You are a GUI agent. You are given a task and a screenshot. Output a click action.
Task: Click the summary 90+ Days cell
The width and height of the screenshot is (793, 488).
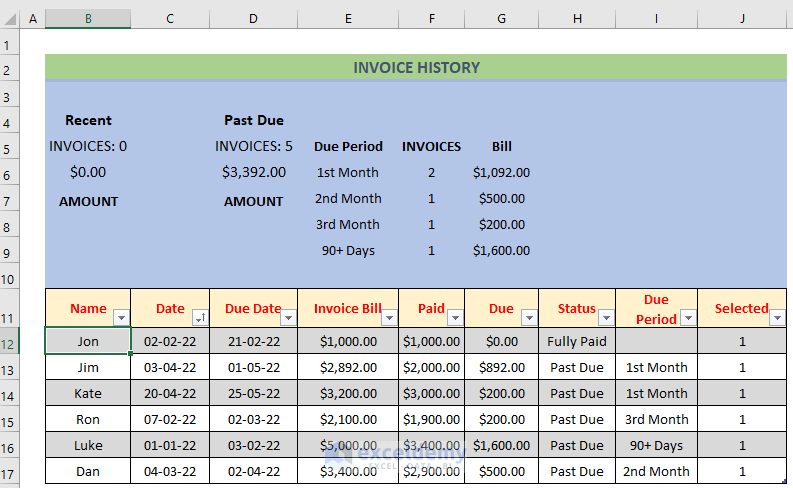(x=348, y=251)
